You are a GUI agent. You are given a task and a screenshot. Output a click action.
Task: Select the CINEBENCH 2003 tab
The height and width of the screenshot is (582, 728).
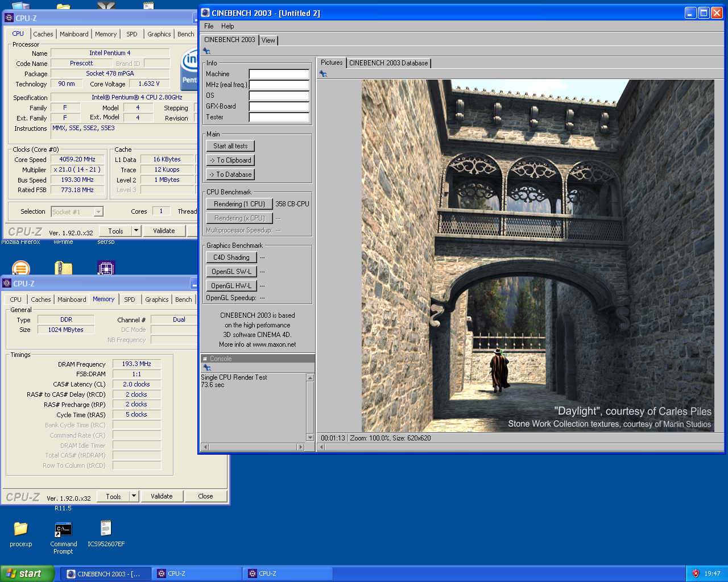[x=230, y=40]
